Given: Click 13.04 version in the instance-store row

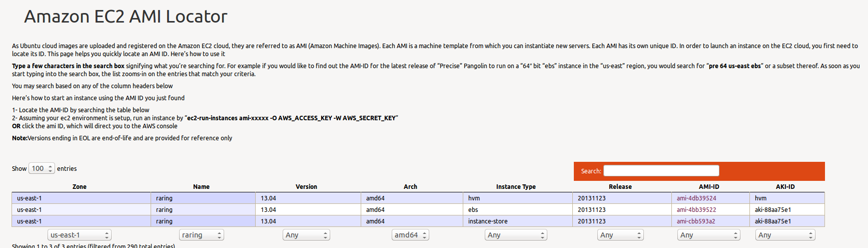Looking at the screenshot, I should (268, 221).
